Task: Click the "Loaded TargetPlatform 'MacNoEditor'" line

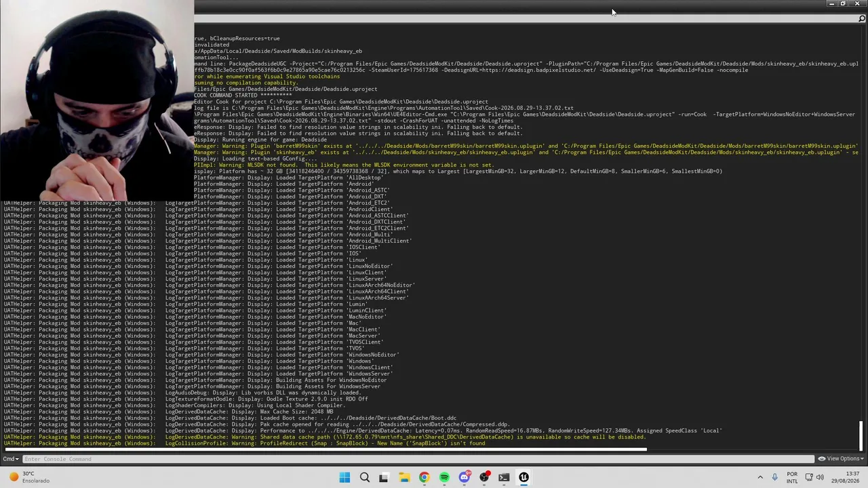Action: [x=195, y=317]
